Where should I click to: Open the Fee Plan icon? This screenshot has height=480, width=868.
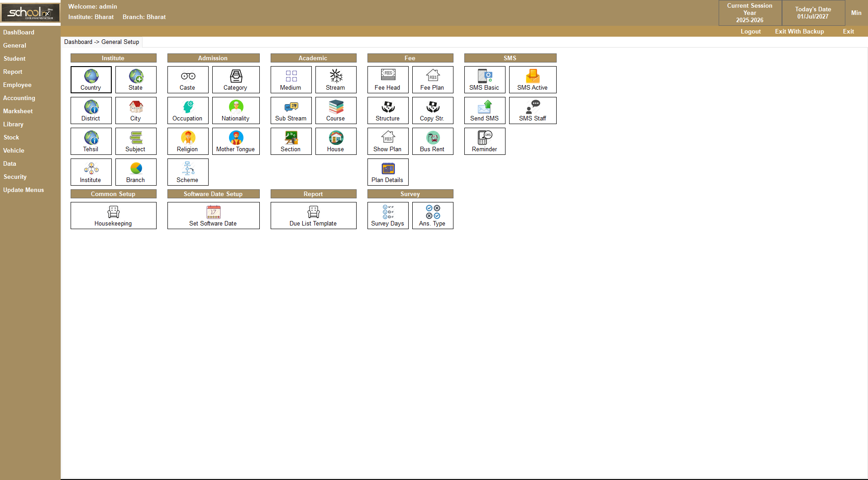433,80
